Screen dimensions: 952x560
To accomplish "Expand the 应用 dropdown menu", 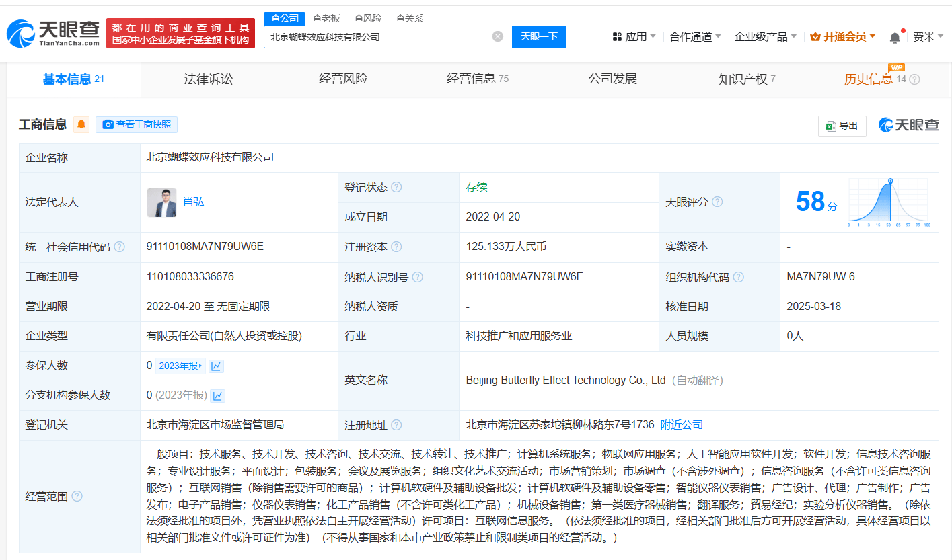I will pos(634,37).
